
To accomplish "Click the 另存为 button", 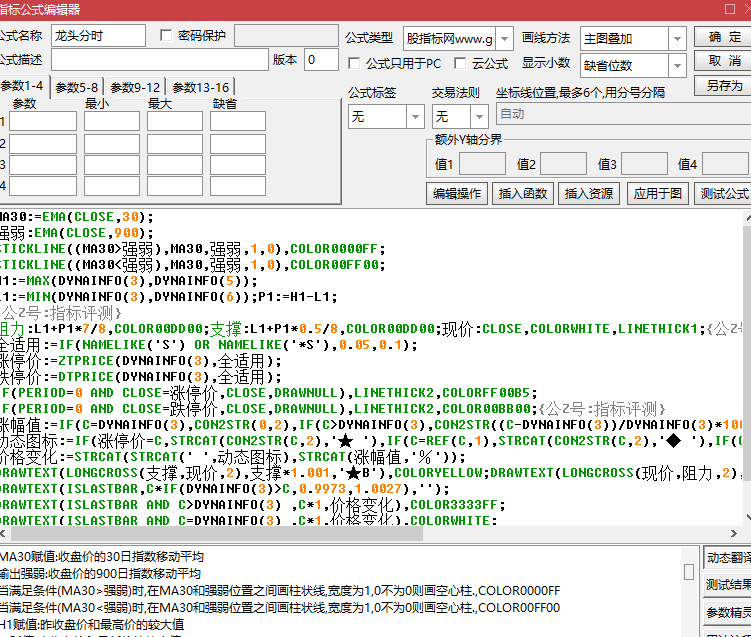I will (x=723, y=86).
